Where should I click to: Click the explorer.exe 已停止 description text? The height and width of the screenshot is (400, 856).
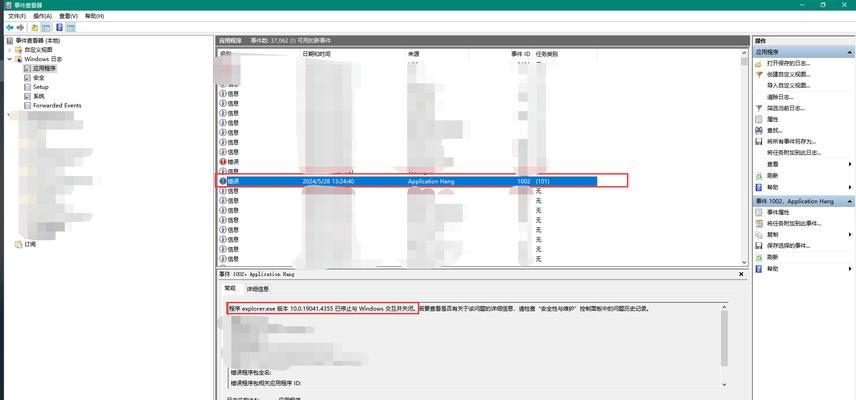coord(322,308)
